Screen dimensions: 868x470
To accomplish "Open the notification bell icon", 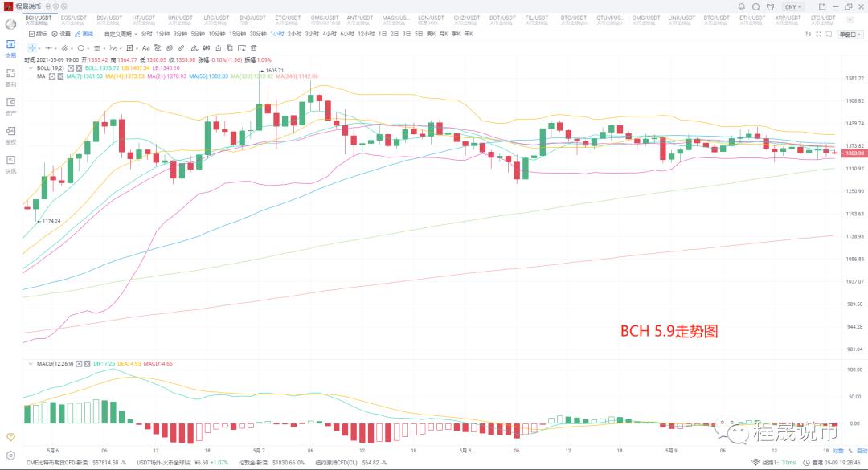I will point(742,6).
